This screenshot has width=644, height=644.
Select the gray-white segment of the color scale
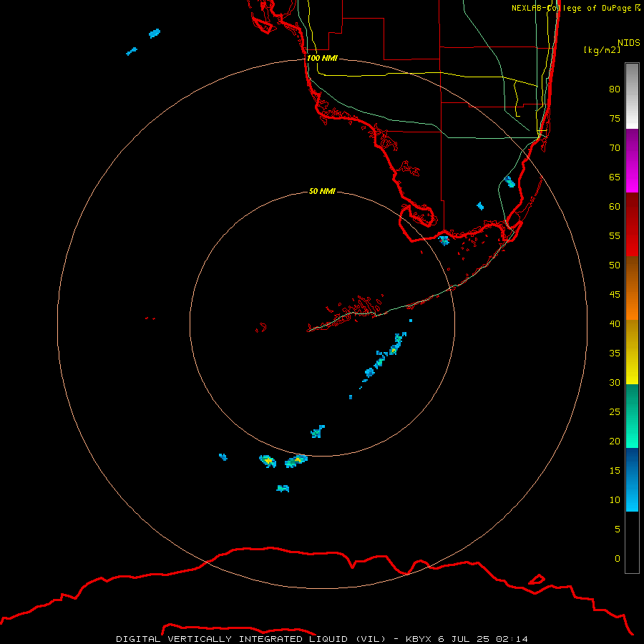point(632,96)
